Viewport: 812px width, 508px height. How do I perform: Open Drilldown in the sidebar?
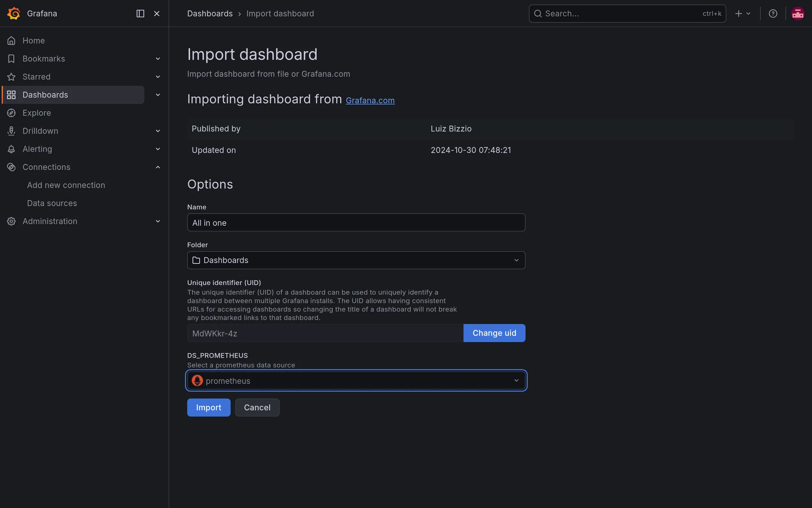coord(40,131)
